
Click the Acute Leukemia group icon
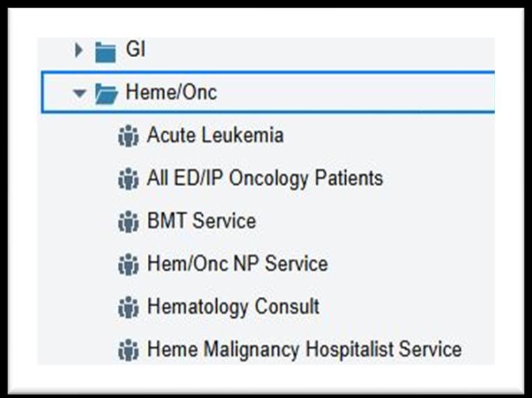point(128,137)
